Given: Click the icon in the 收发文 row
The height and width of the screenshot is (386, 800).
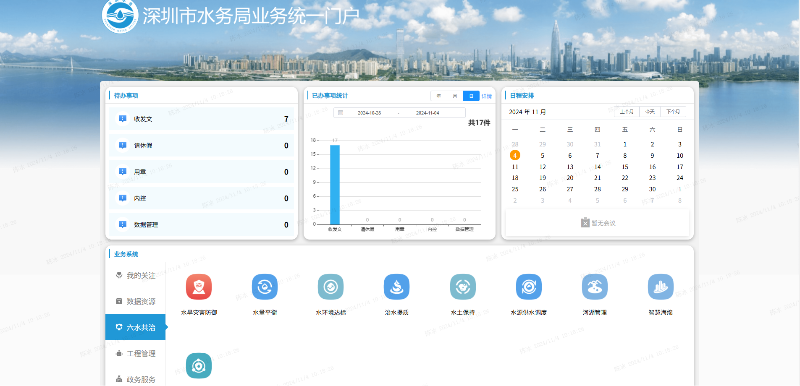Looking at the screenshot, I should [x=122, y=119].
